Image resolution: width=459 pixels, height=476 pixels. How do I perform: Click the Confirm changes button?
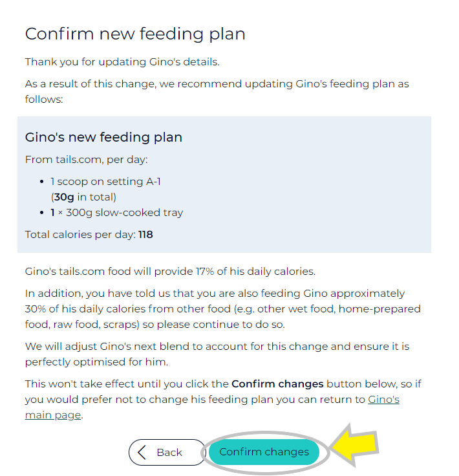(x=264, y=452)
